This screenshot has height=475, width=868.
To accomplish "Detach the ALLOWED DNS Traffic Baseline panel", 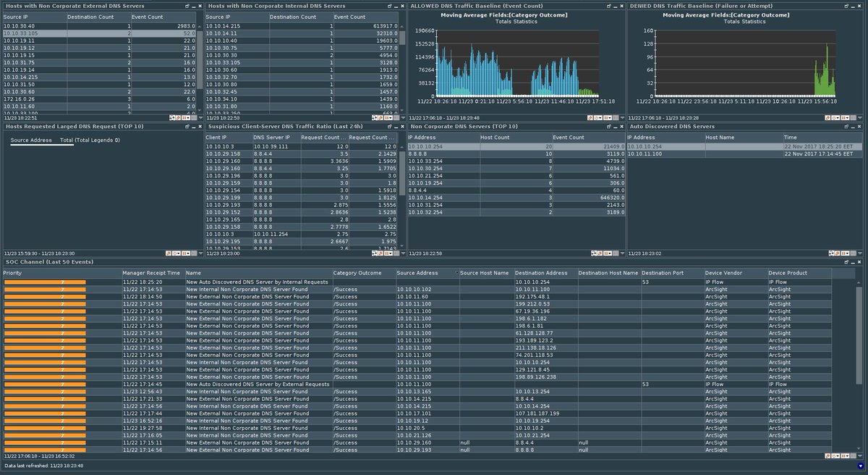I will pos(609,6).
